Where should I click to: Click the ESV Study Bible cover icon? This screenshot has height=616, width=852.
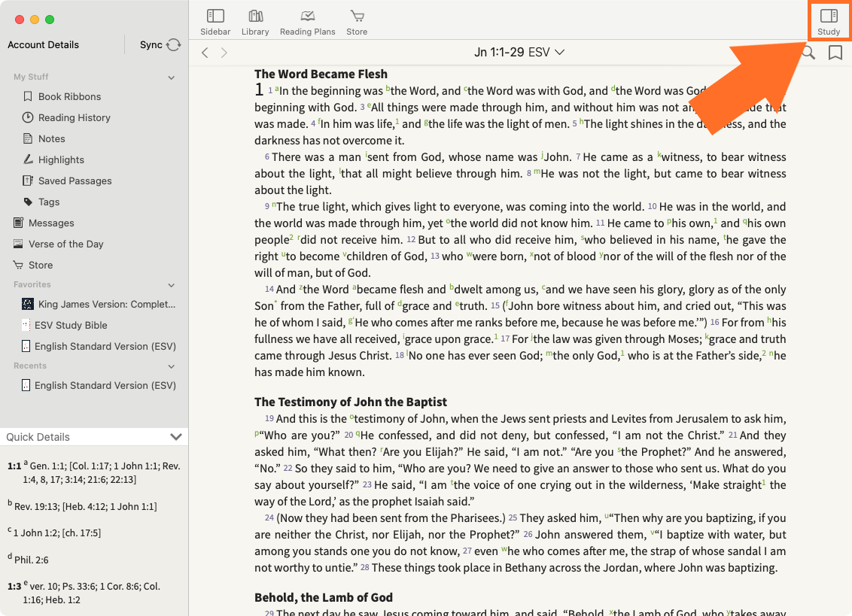click(x=26, y=325)
